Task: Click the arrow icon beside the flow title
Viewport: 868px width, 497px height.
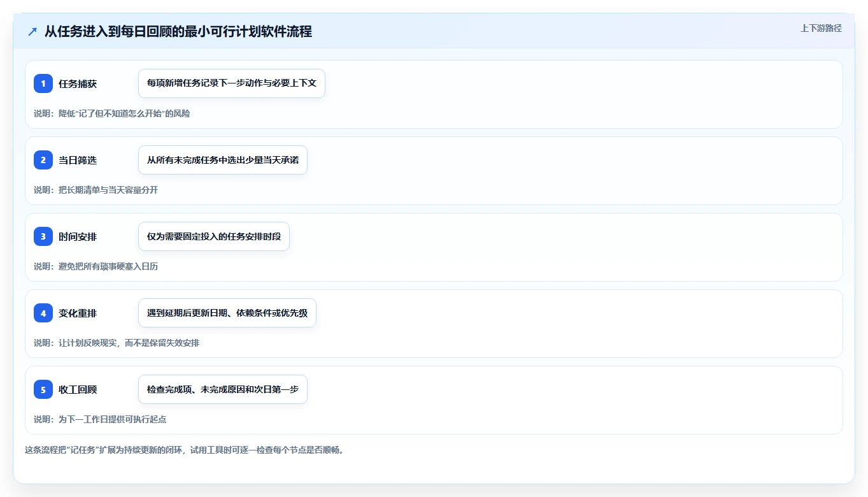Action: [x=32, y=31]
